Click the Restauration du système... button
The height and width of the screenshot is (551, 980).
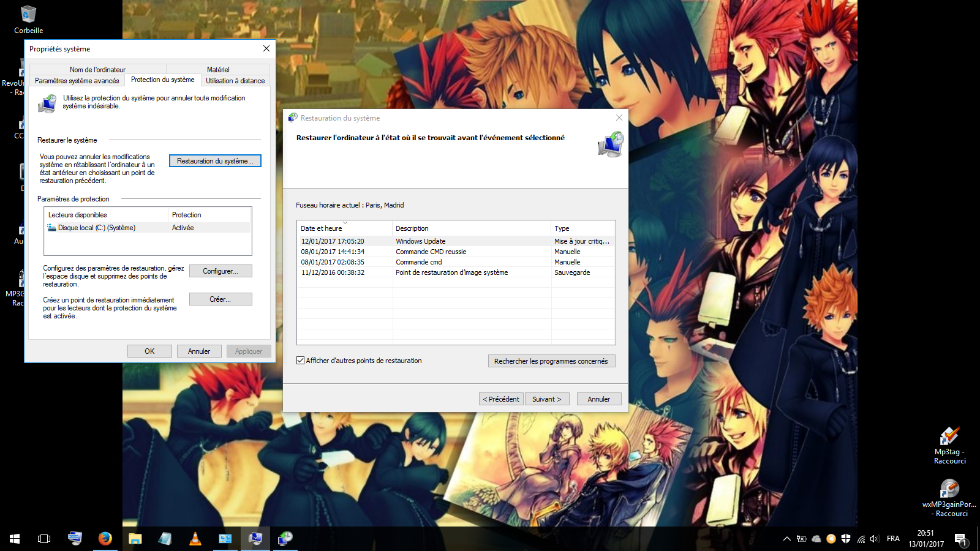pyautogui.click(x=215, y=161)
